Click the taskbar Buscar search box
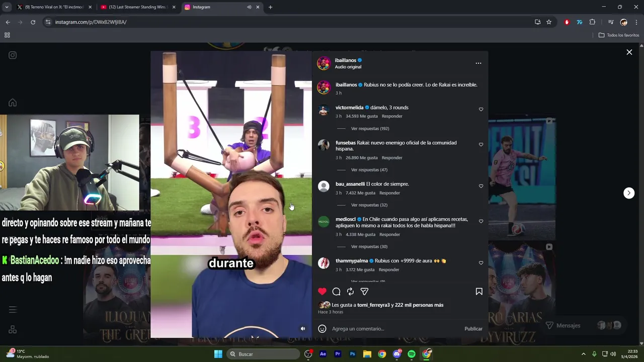This screenshot has height=362, width=644. pos(263,354)
